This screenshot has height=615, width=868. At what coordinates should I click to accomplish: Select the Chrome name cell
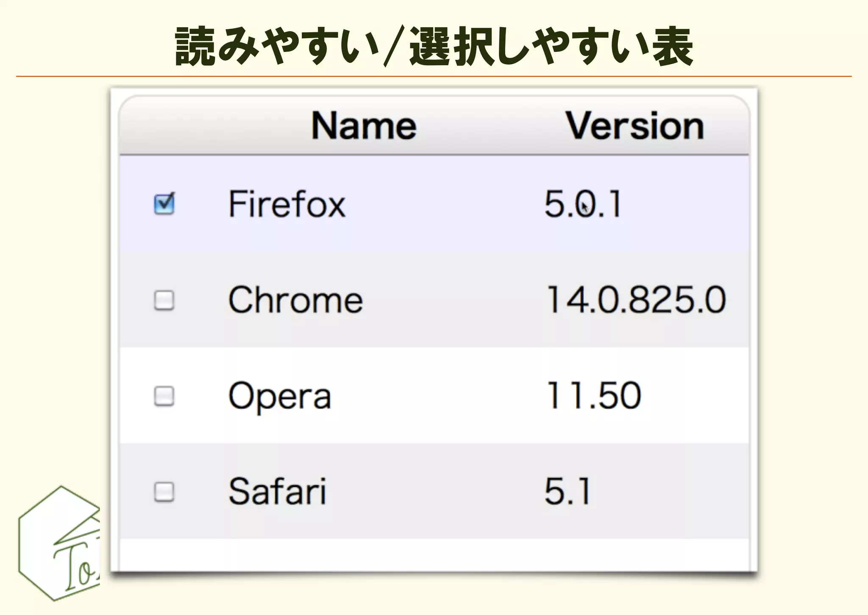pos(295,300)
